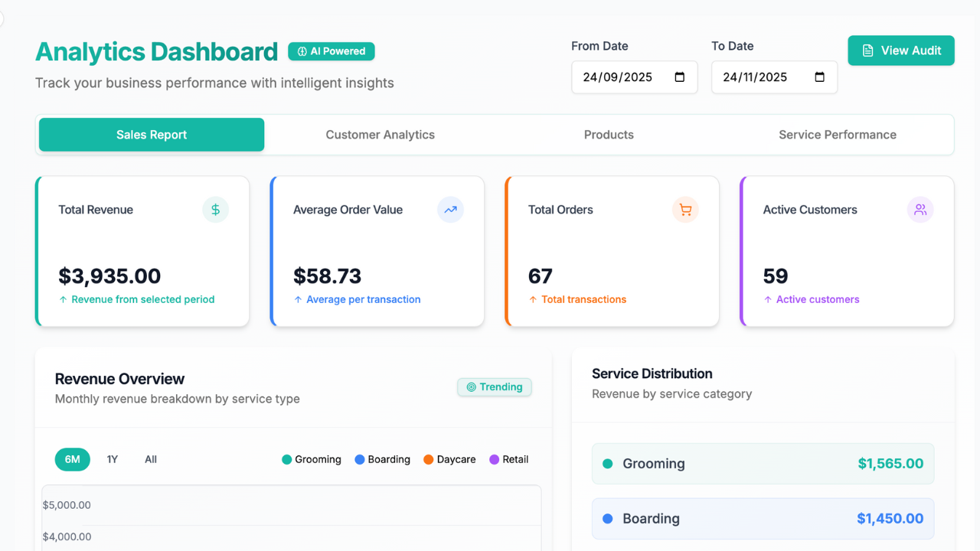Open the Service Performance tab
Viewport: 980px width, 551px height.
click(x=837, y=135)
